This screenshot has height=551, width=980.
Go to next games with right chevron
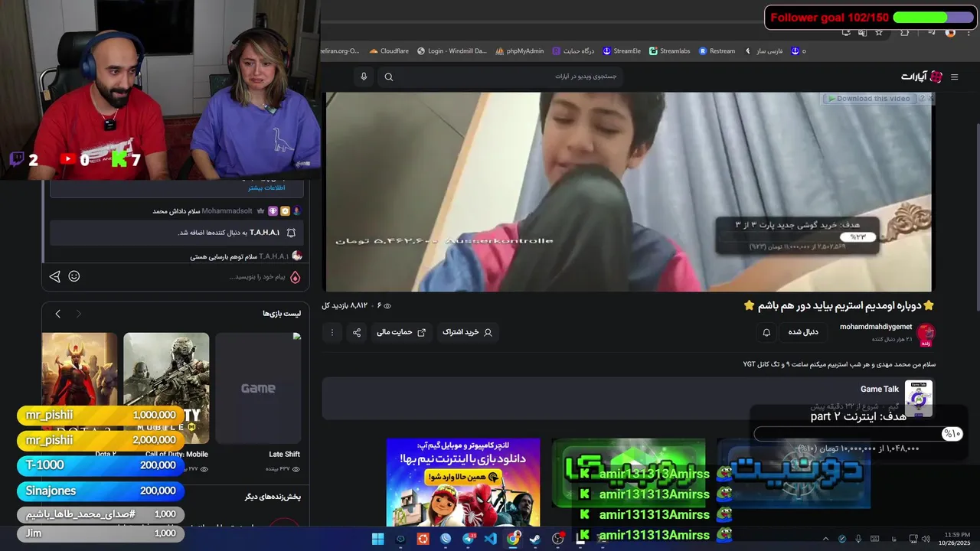click(x=78, y=314)
